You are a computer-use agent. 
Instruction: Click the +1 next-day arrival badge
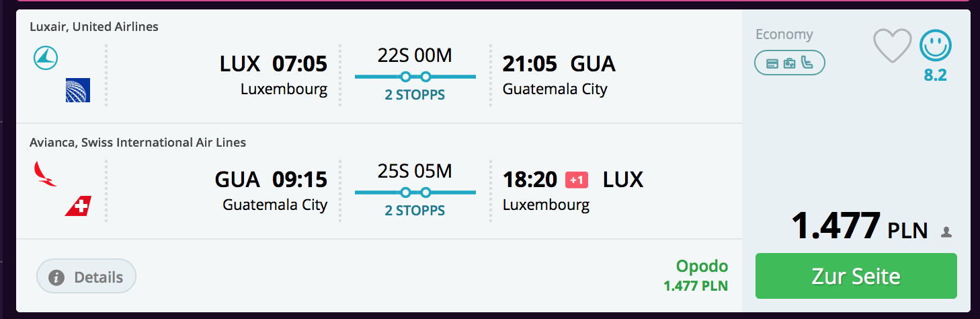pyautogui.click(x=577, y=180)
